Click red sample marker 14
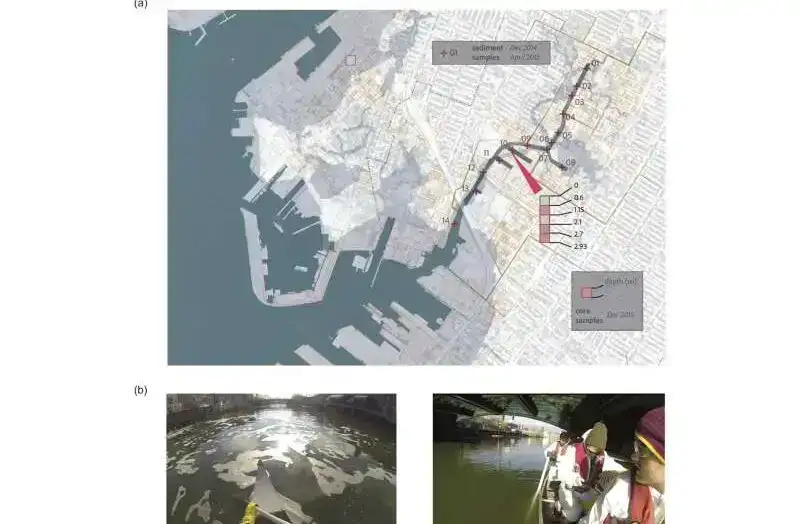The height and width of the screenshot is (524, 800). [454, 224]
